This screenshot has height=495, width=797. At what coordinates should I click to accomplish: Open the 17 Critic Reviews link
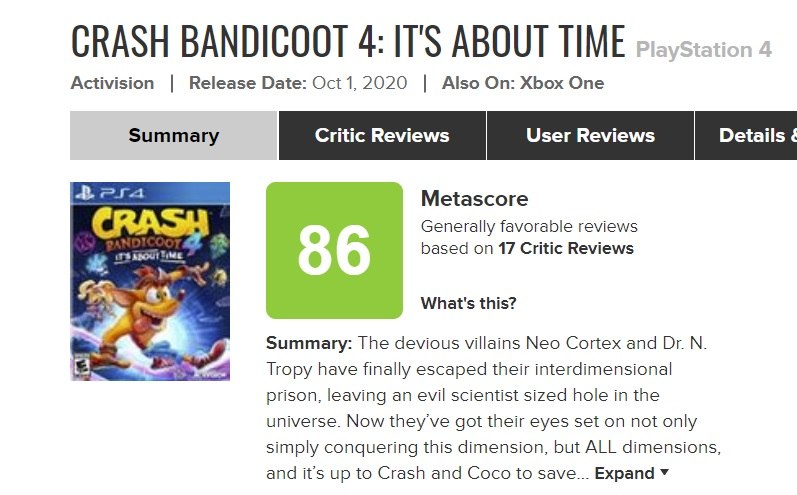(x=566, y=248)
